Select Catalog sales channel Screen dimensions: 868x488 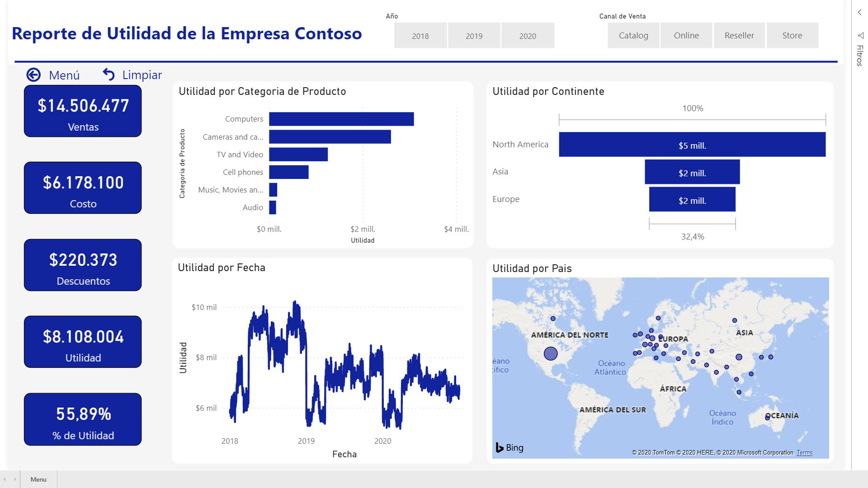click(633, 35)
